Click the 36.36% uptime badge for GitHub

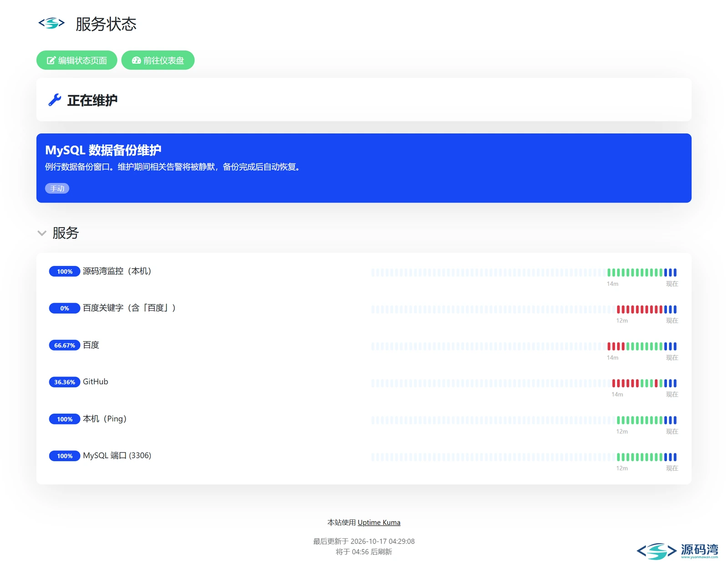click(x=65, y=382)
